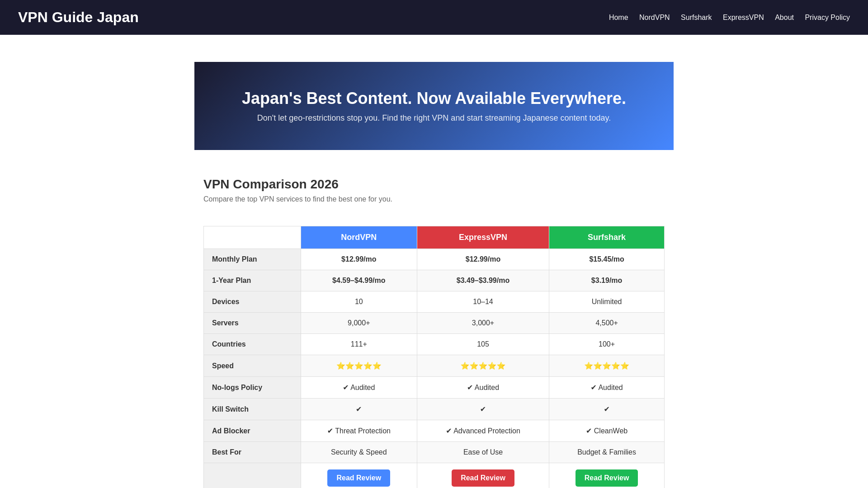Open the VPN Guide Japan site title

tap(78, 17)
